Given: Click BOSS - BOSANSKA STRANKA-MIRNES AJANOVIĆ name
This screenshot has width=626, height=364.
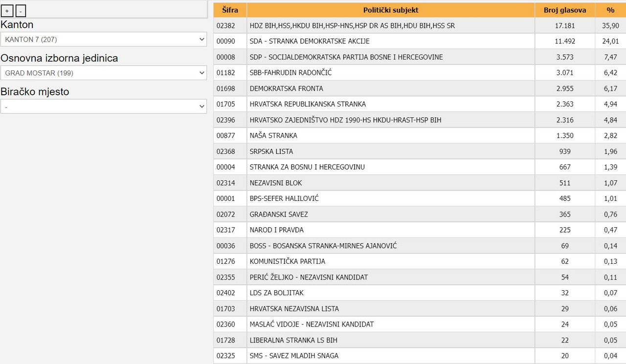Looking at the screenshot, I should 323,246.
